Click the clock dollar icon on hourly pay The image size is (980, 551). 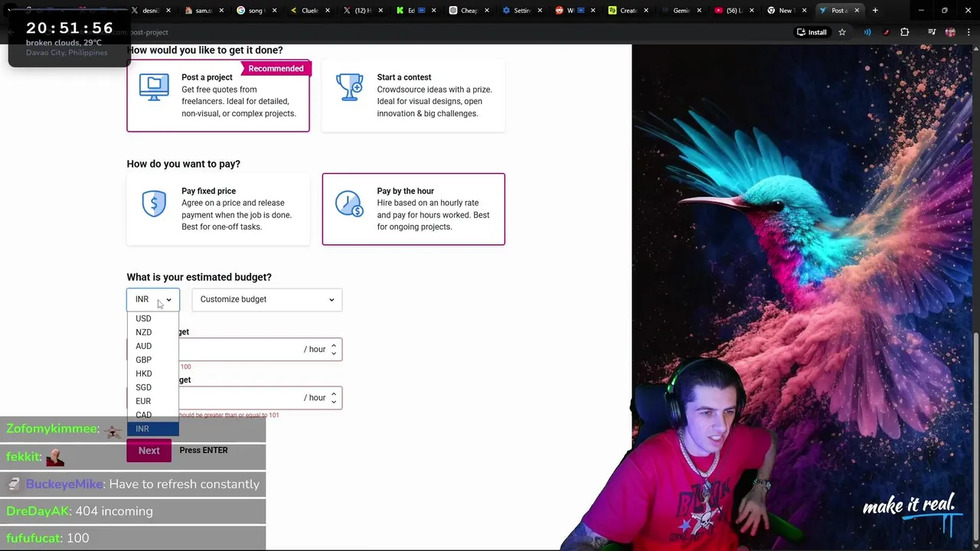pyautogui.click(x=349, y=203)
